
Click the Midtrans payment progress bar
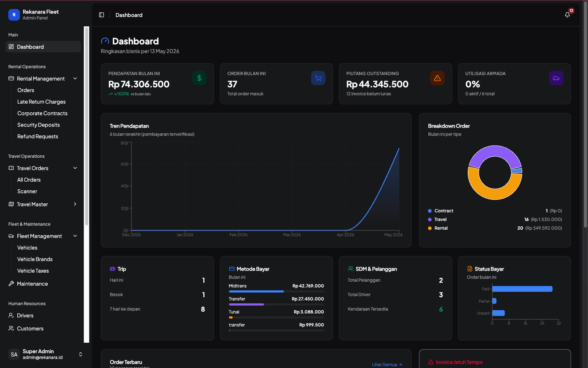point(276,291)
